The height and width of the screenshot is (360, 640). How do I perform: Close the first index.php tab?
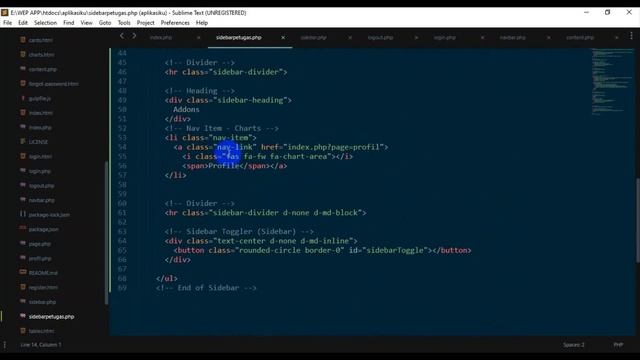(198, 38)
